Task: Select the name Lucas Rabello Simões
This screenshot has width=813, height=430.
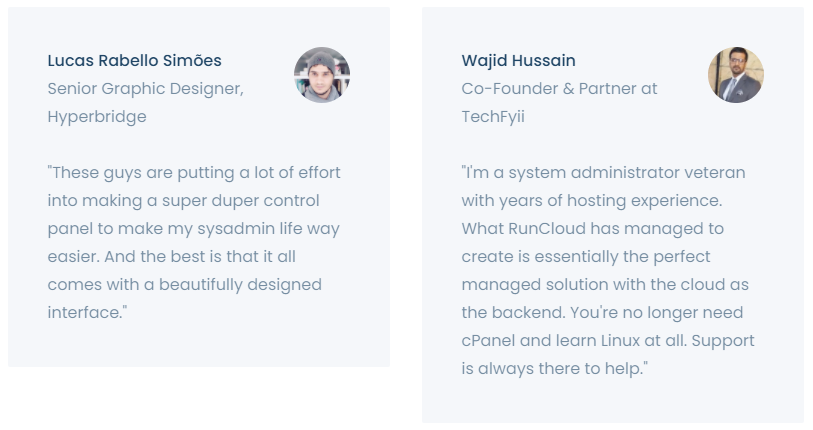Action: tap(134, 61)
